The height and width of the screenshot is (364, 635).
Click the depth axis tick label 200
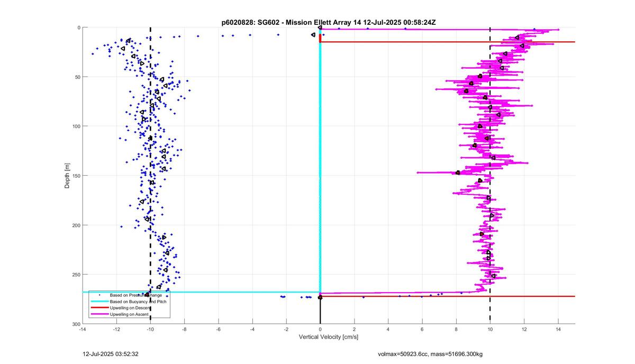[75, 225]
